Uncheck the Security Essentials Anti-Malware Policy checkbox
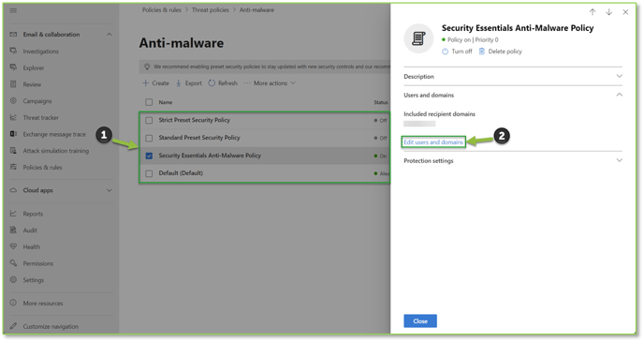This screenshot has width=644, height=342. 149,156
